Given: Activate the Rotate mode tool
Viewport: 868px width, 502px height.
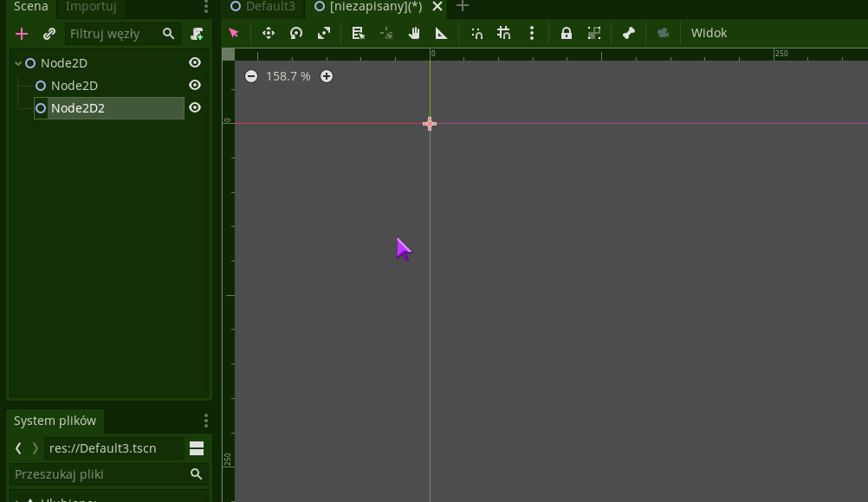Looking at the screenshot, I should [295, 33].
